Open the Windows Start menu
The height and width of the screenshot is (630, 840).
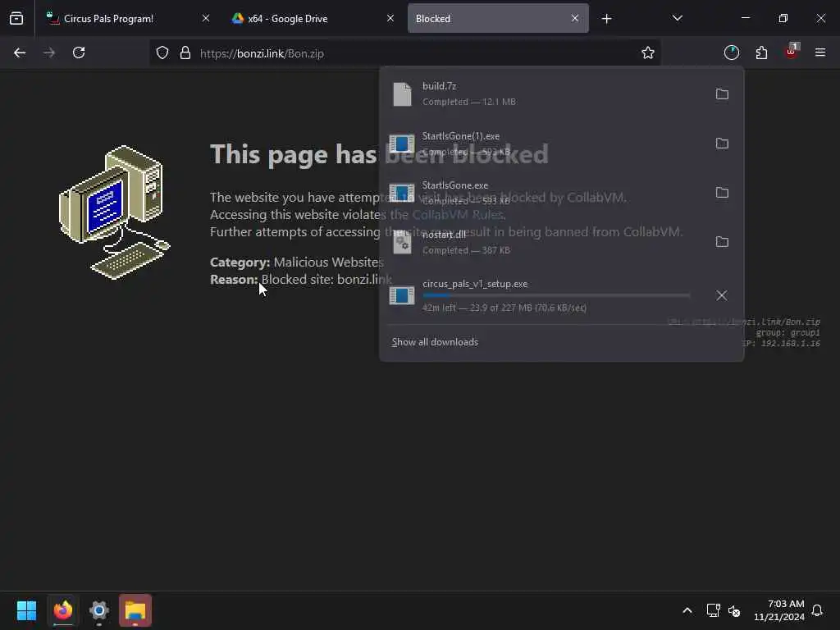point(26,610)
